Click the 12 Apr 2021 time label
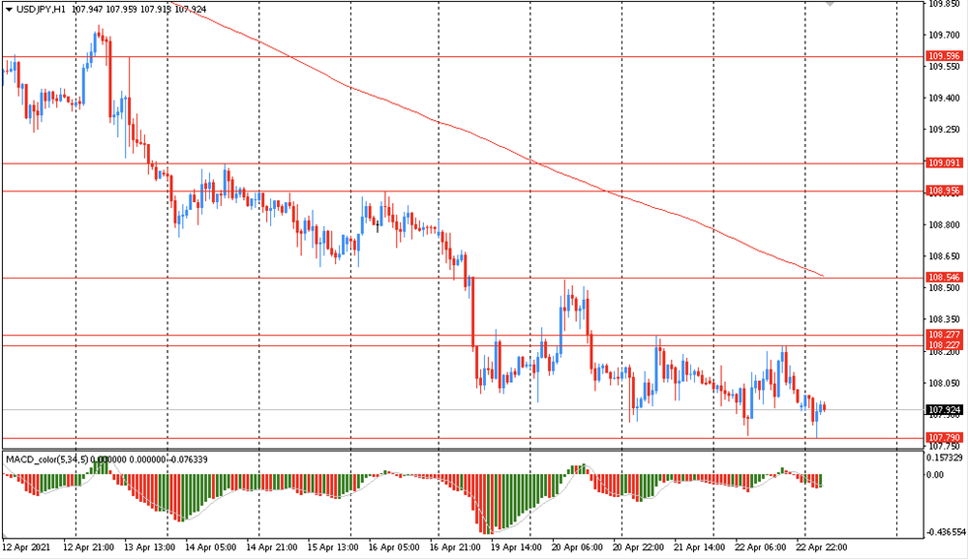 tap(26, 547)
